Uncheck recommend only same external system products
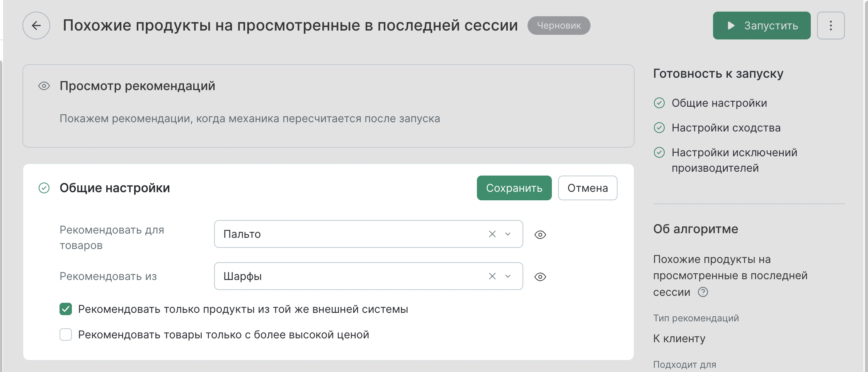The width and height of the screenshot is (868, 372). (66, 309)
